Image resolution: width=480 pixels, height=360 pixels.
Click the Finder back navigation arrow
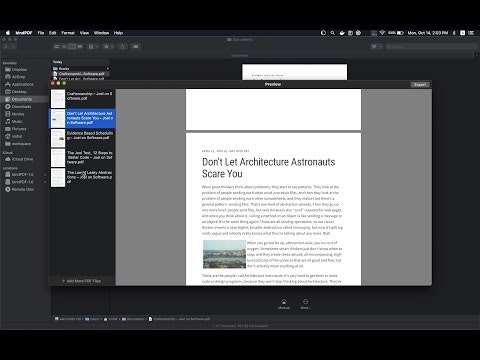coord(6,47)
